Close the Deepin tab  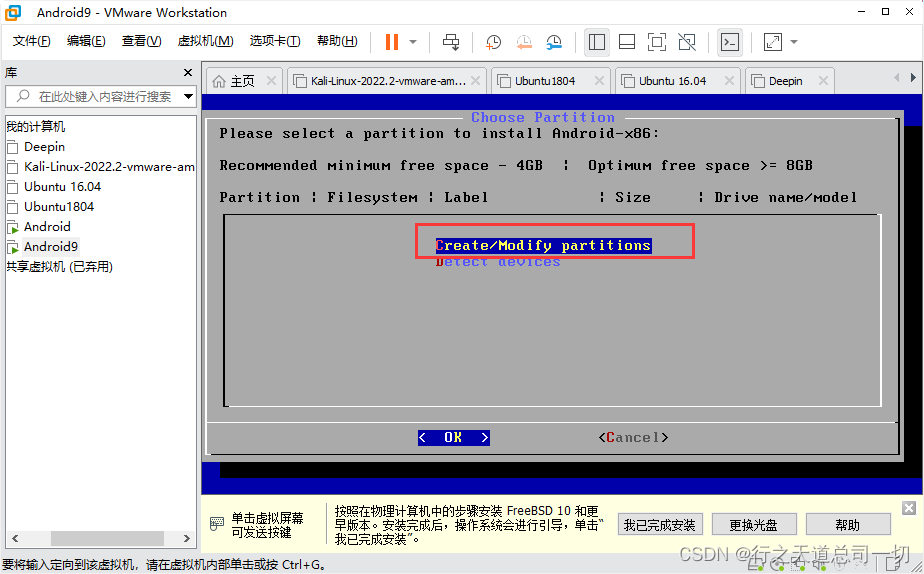pyautogui.click(x=823, y=81)
